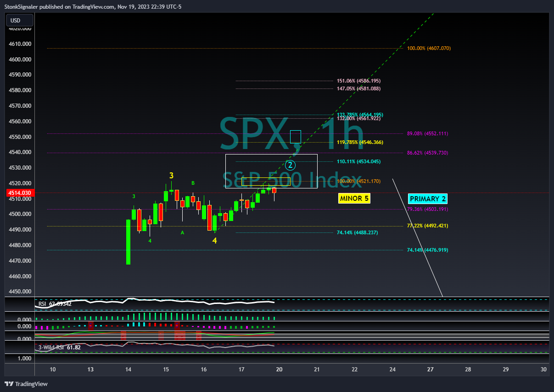Click the 4590.000 price axis label

(x=20, y=75)
